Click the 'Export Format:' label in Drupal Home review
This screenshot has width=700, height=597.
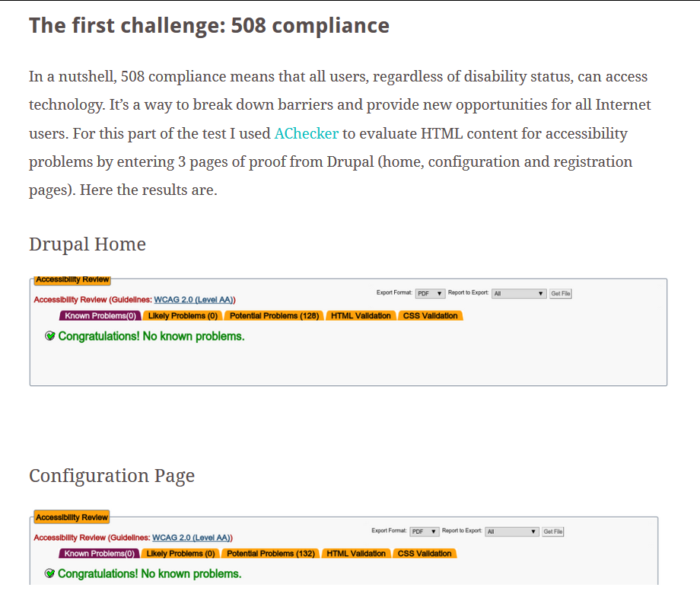point(394,292)
